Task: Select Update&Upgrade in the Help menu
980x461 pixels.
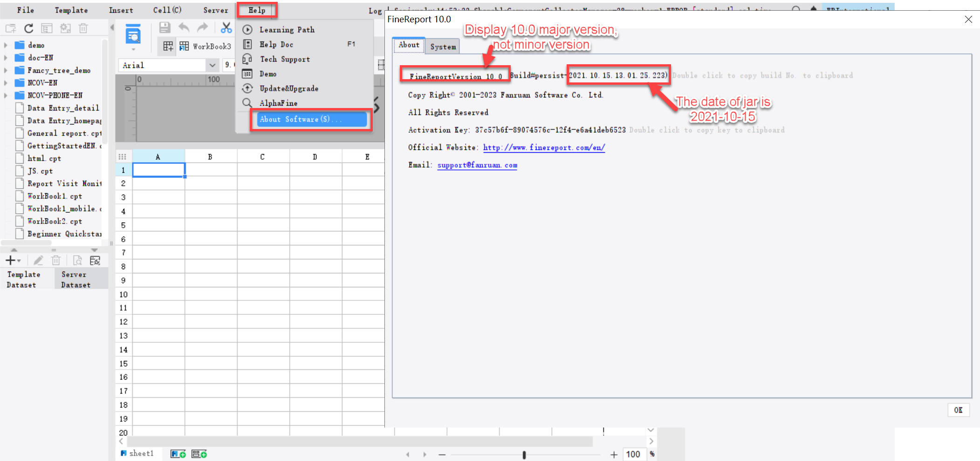Action: pyautogui.click(x=289, y=88)
